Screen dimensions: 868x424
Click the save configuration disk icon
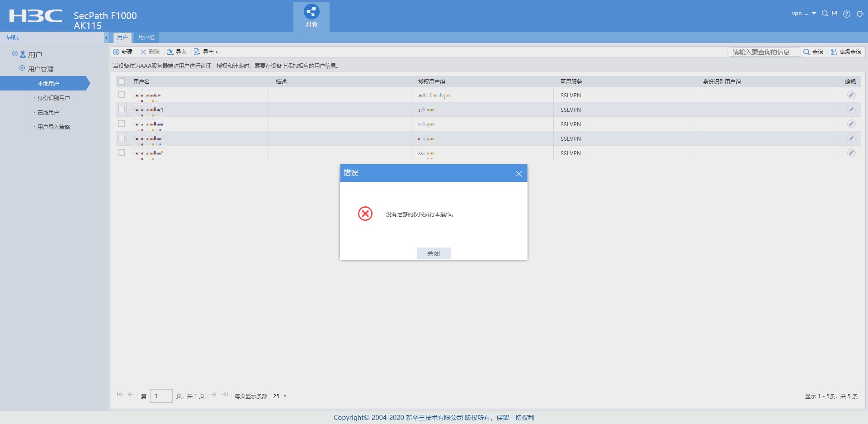coord(835,14)
